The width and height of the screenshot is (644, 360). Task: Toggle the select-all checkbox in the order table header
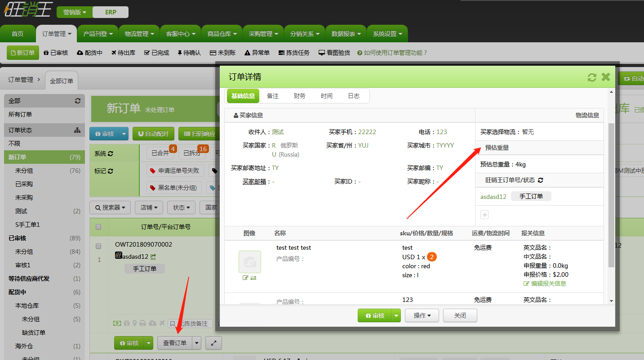[98, 227]
